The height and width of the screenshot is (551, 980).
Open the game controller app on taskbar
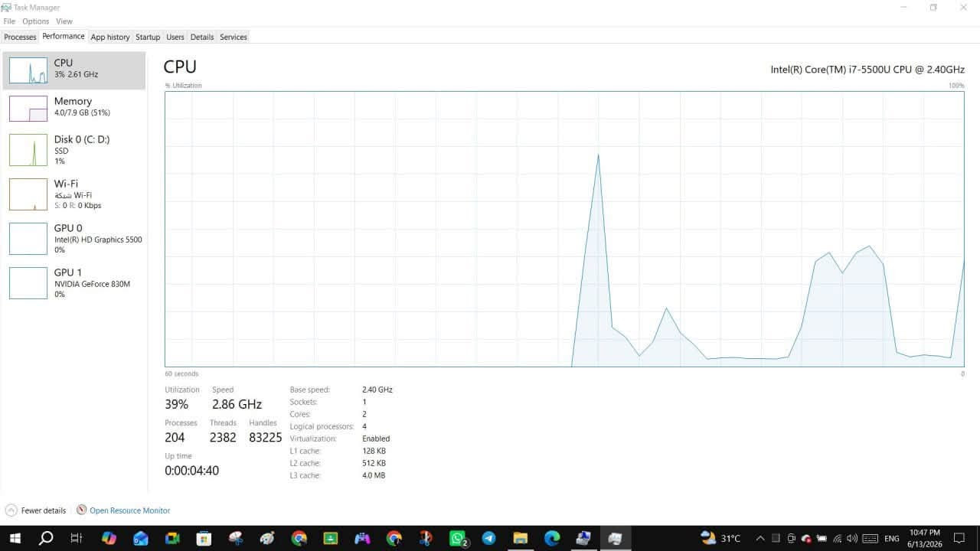[362, 538]
